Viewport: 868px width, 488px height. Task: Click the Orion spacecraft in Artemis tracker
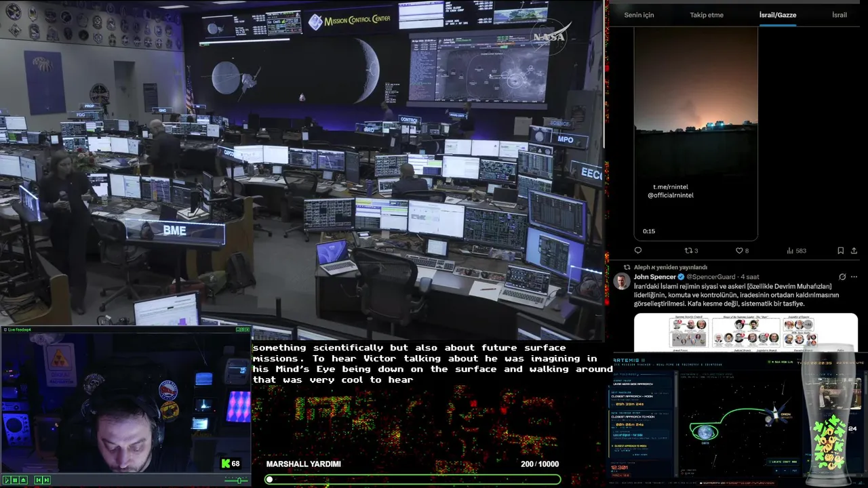[775, 415]
